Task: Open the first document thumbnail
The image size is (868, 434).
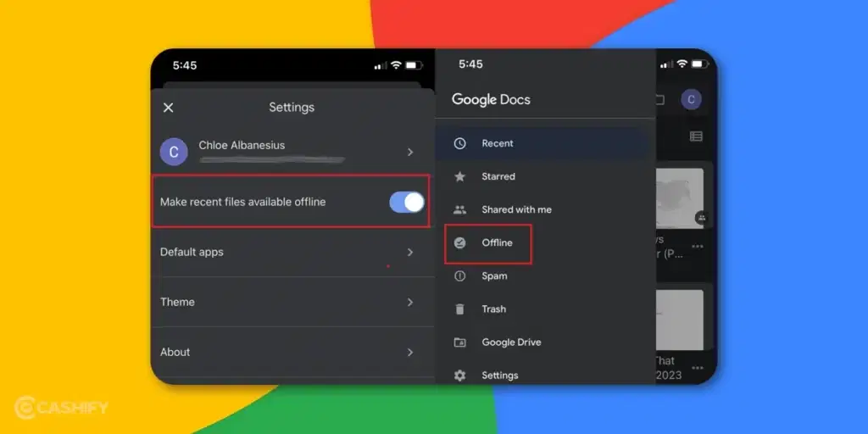Action: (680, 198)
